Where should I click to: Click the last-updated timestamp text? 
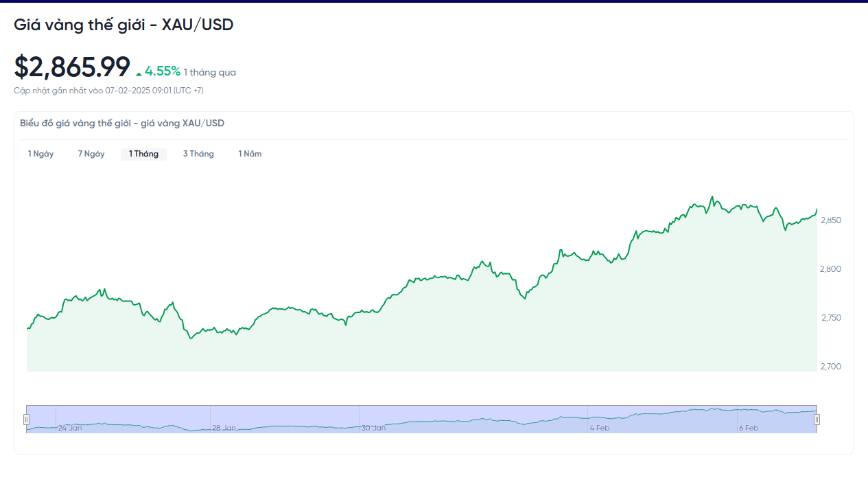click(x=108, y=91)
